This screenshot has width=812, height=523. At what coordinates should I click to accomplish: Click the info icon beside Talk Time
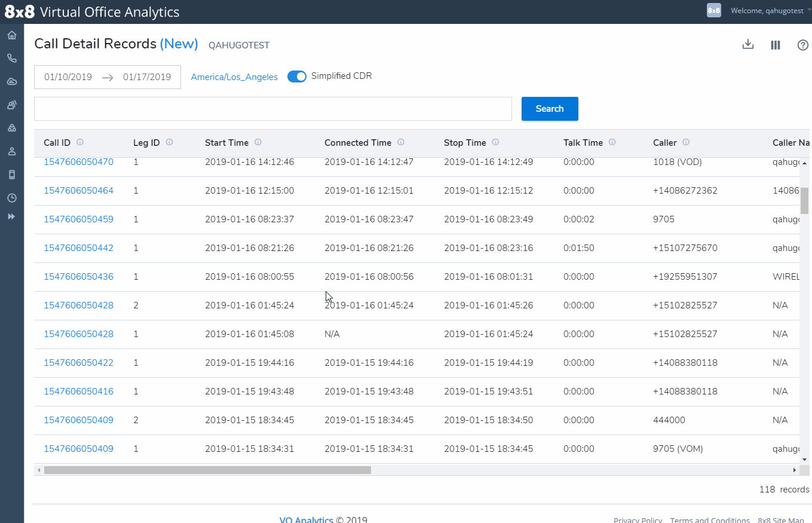point(612,142)
